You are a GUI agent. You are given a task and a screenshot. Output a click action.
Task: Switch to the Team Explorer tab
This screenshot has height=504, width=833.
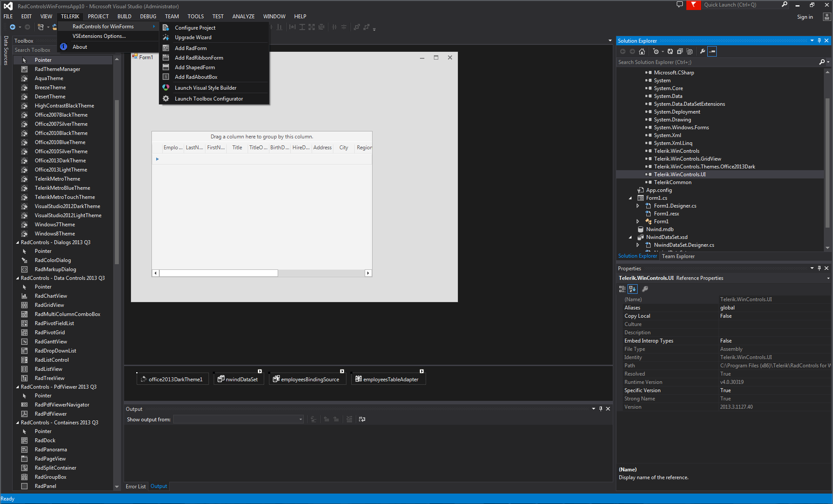(678, 256)
